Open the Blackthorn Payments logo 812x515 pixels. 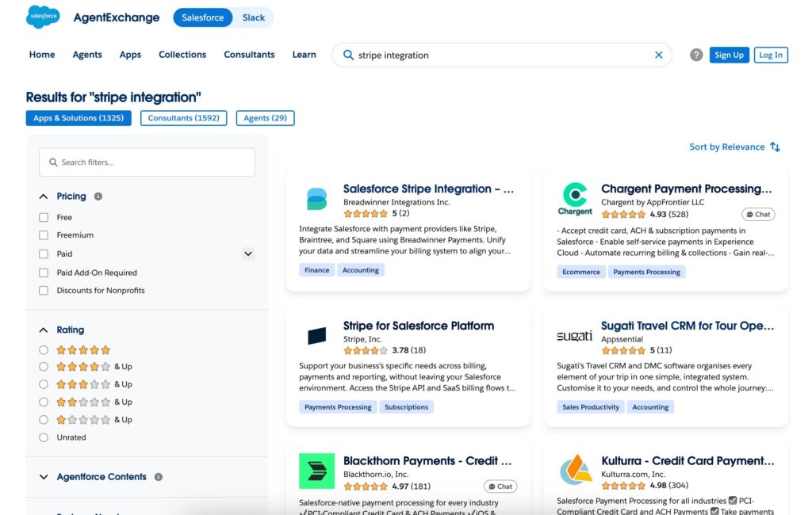[x=317, y=471]
